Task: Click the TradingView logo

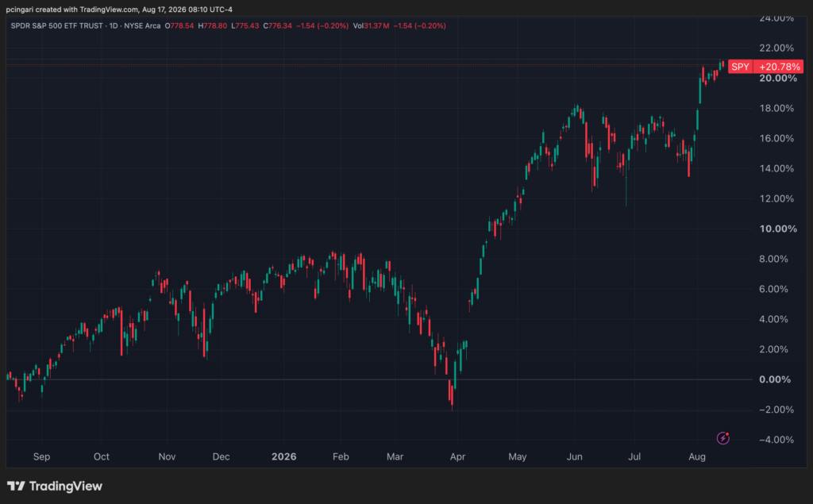Action: click(55, 486)
